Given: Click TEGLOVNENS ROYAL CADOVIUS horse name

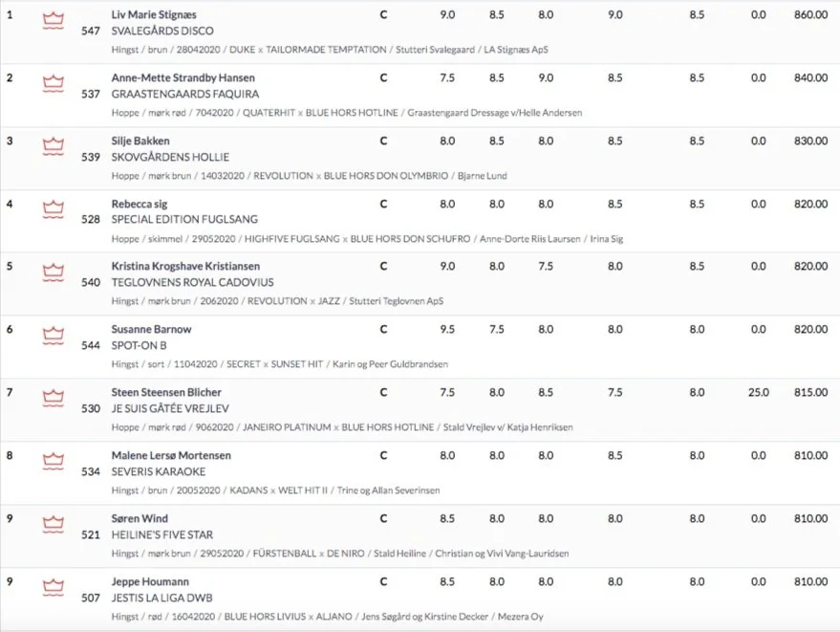Looking at the screenshot, I should coord(192,282).
